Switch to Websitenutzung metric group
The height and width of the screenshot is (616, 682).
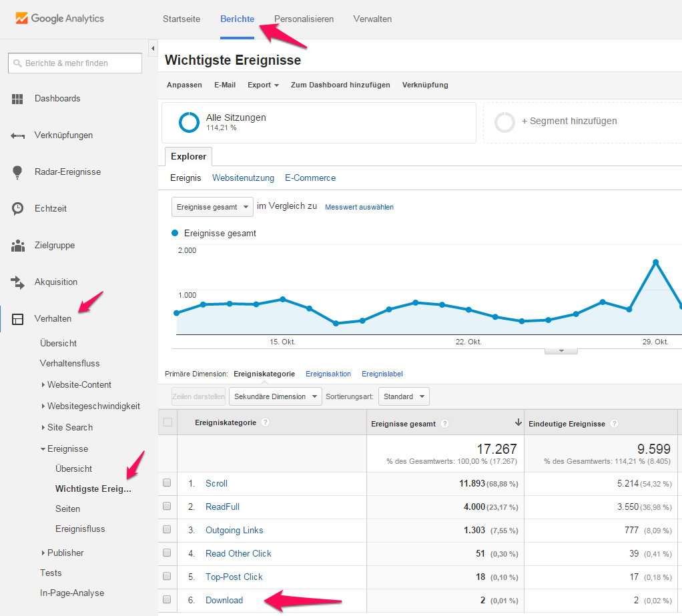(243, 178)
